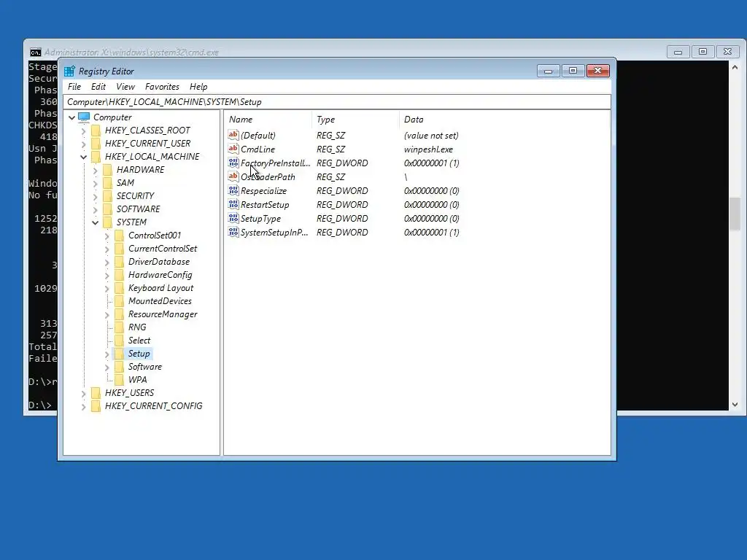Select the HKEY_CURRENT_CONFIG hive
The height and width of the screenshot is (560, 747).
153,405
